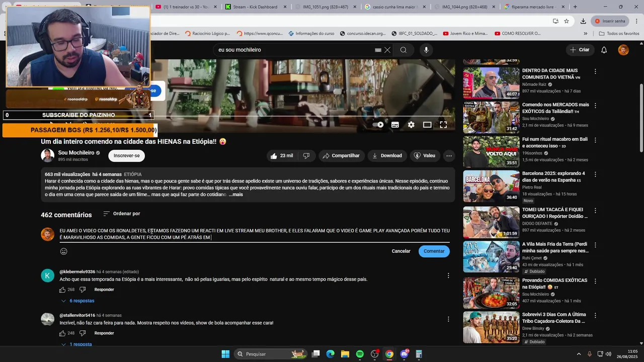Like klebermelo9336's comment
This screenshot has height=362, width=644.
click(63, 290)
